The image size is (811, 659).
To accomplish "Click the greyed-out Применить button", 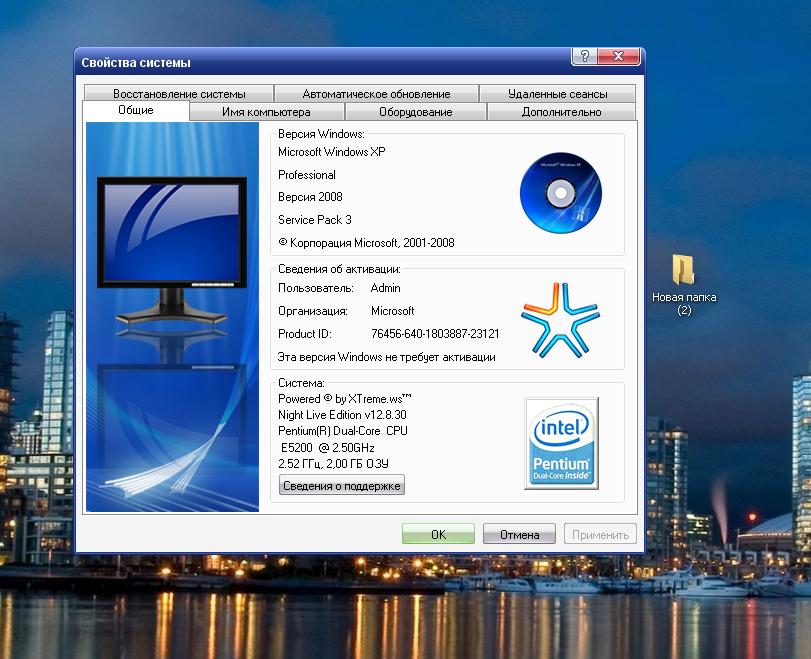I will pos(600,534).
